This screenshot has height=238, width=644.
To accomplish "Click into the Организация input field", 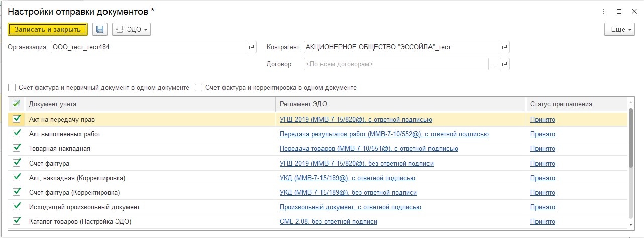I will pyautogui.click(x=148, y=47).
